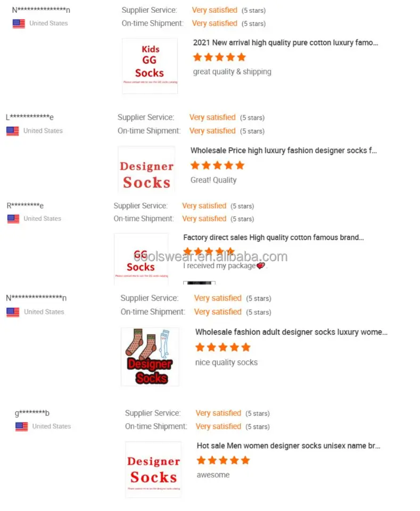
Task: Click the small review photo below 'I received my package'
Action: (199, 283)
